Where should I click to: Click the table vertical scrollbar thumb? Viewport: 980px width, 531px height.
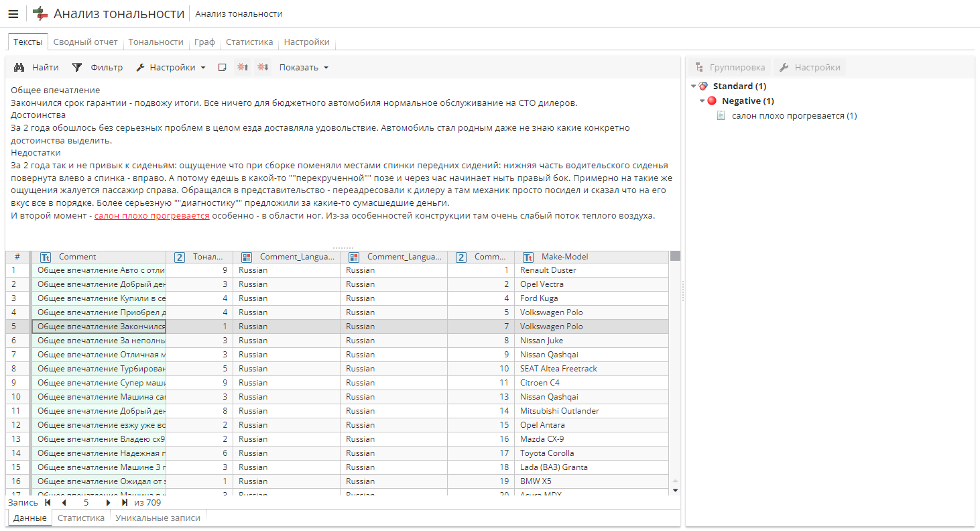(675, 255)
